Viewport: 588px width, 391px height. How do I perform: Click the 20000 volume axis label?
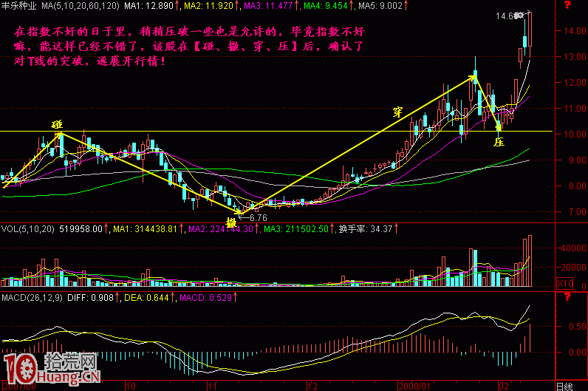tap(574, 267)
